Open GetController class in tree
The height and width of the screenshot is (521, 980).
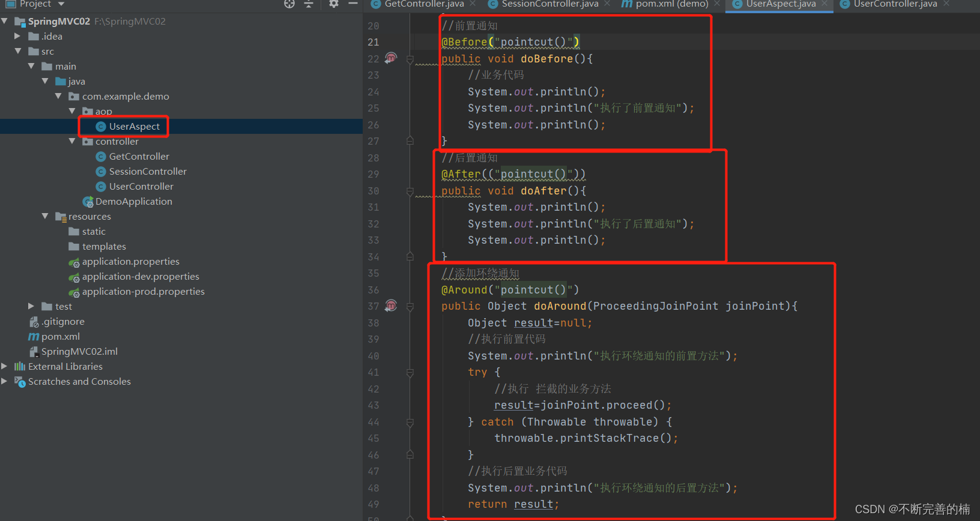139,156
